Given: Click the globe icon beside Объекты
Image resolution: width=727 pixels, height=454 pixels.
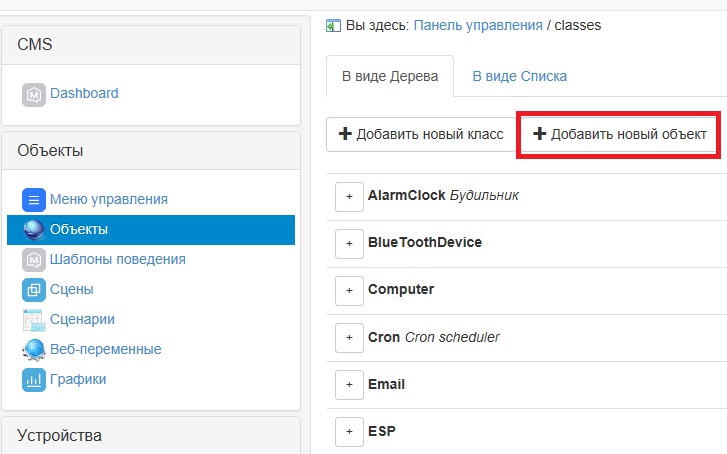Looking at the screenshot, I should (x=34, y=229).
